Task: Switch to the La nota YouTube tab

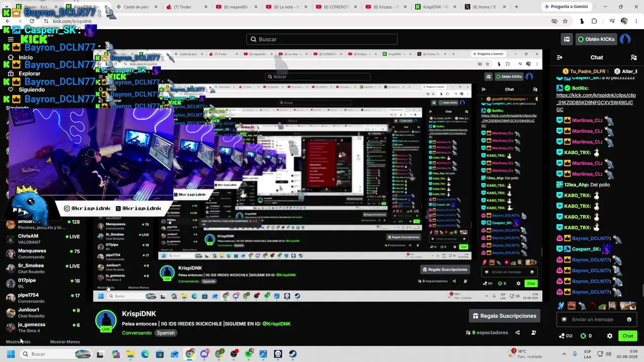Action: tap(286, 7)
